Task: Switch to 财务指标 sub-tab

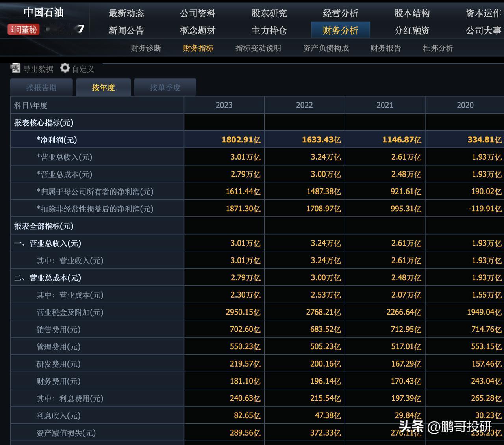Action: click(198, 48)
